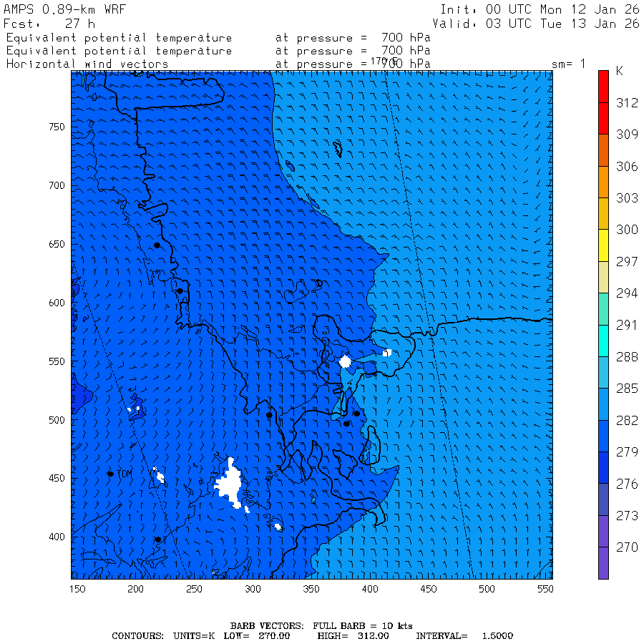
Task: Click the "K" unit label above the colorbar
Action: click(x=620, y=71)
